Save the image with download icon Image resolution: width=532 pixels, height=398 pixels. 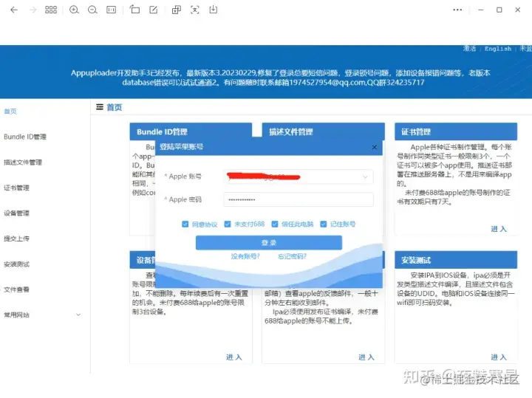coord(214,10)
